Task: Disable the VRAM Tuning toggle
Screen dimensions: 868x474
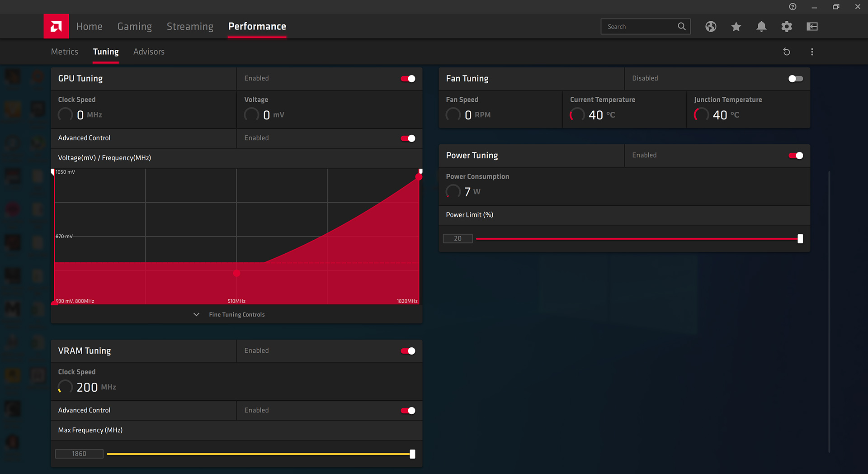Action: (408, 351)
